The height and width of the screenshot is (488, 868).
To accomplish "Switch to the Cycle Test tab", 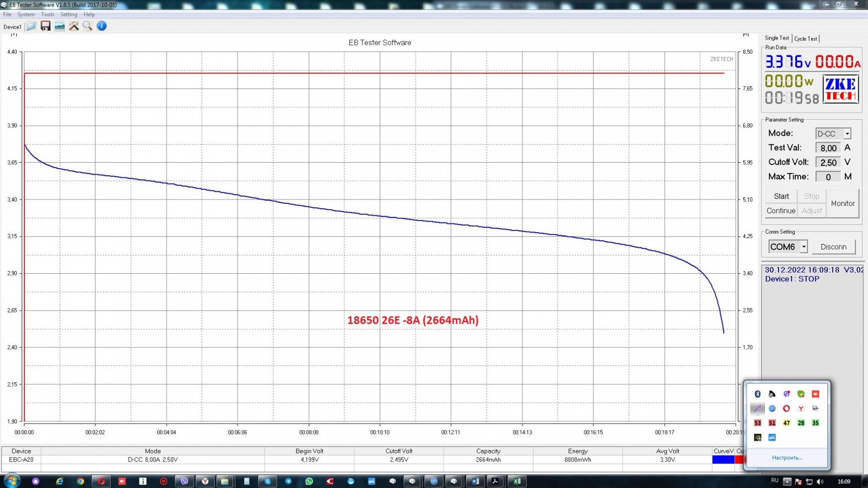I will coord(806,38).
